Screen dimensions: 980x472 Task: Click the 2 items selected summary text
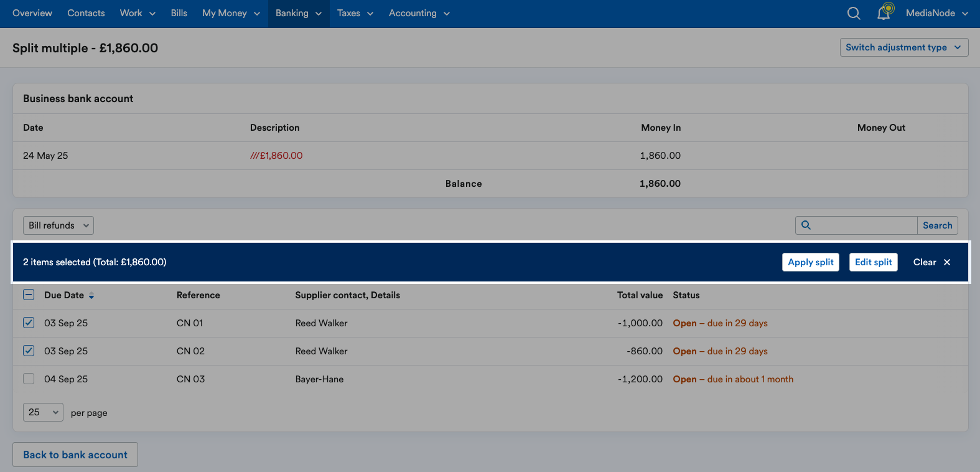(95, 262)
